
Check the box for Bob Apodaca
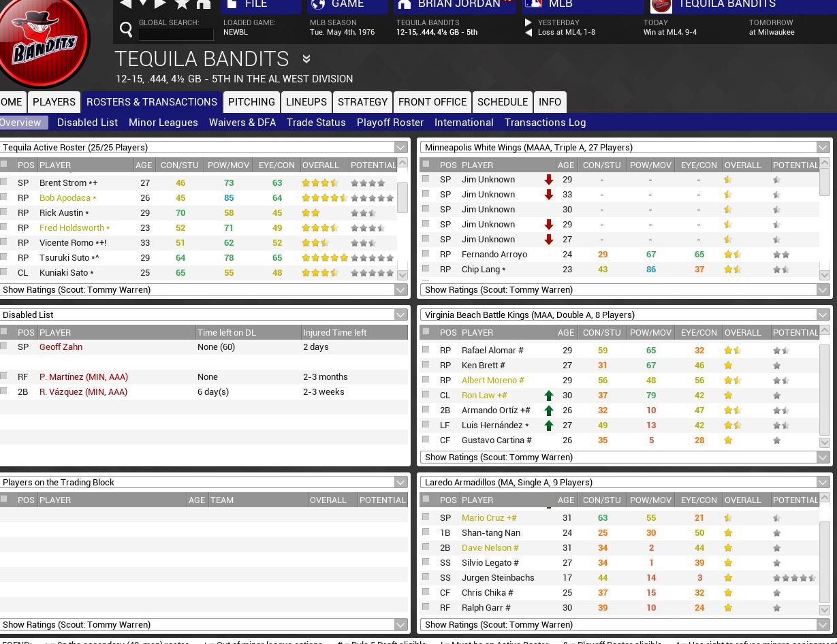click(4, 197)
